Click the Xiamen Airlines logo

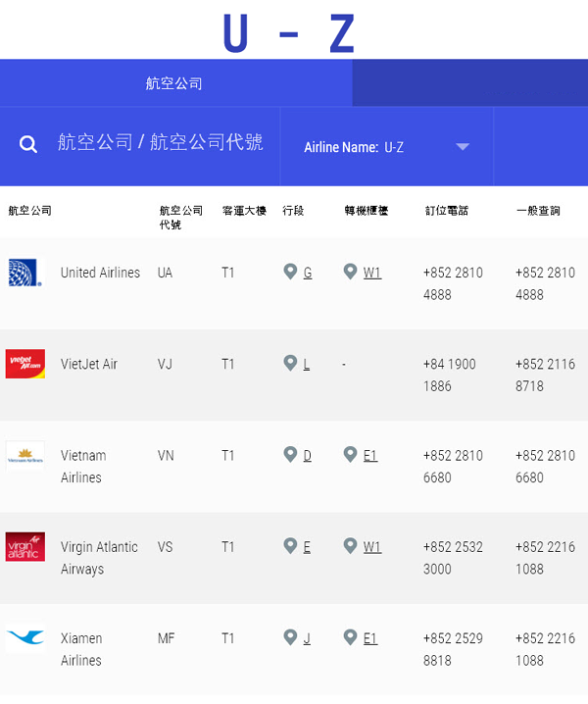(x=25, y=637)
